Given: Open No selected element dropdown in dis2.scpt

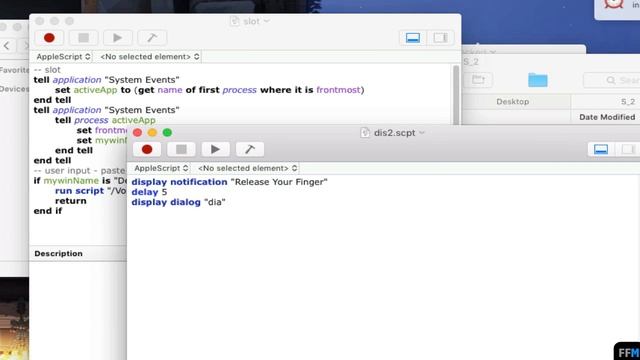Looking at the screenshot, I should click(x=247, y=168).
